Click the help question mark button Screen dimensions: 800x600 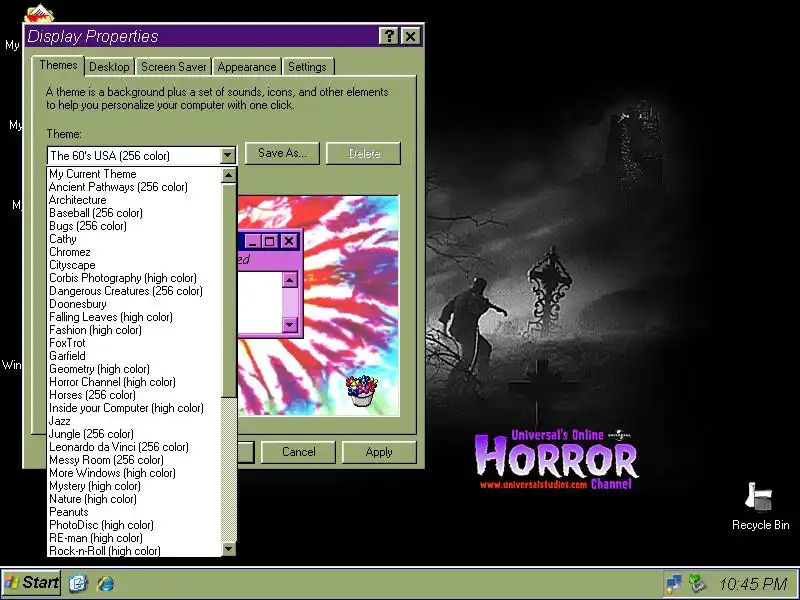point(389,36)
